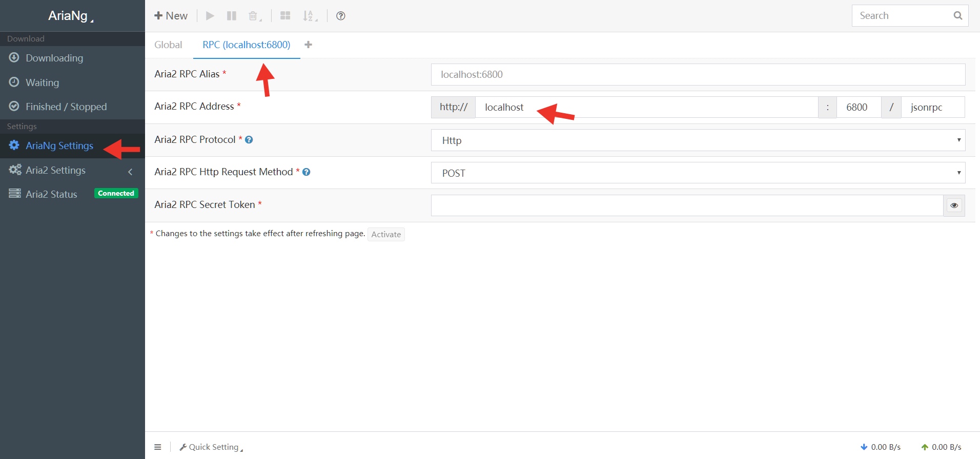Pause selected tasks with pause icon
The width and height of the screenshot is (980, 459).
[232, 16]
